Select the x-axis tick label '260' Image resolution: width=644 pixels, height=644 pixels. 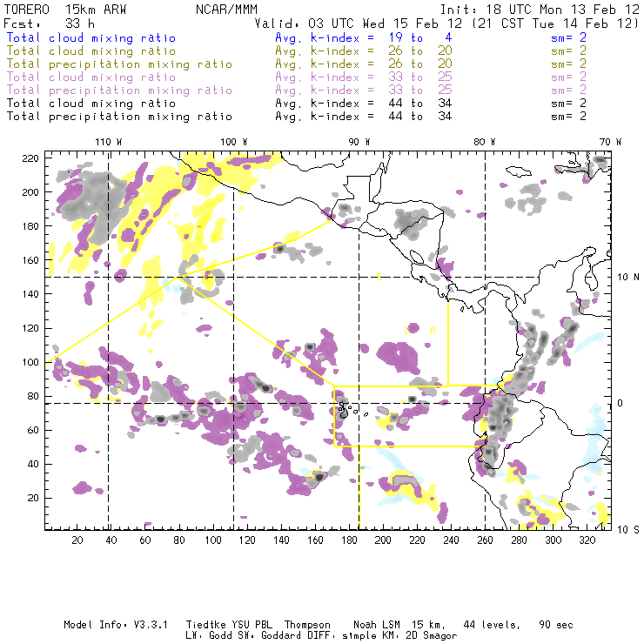(x=485, y=540)
